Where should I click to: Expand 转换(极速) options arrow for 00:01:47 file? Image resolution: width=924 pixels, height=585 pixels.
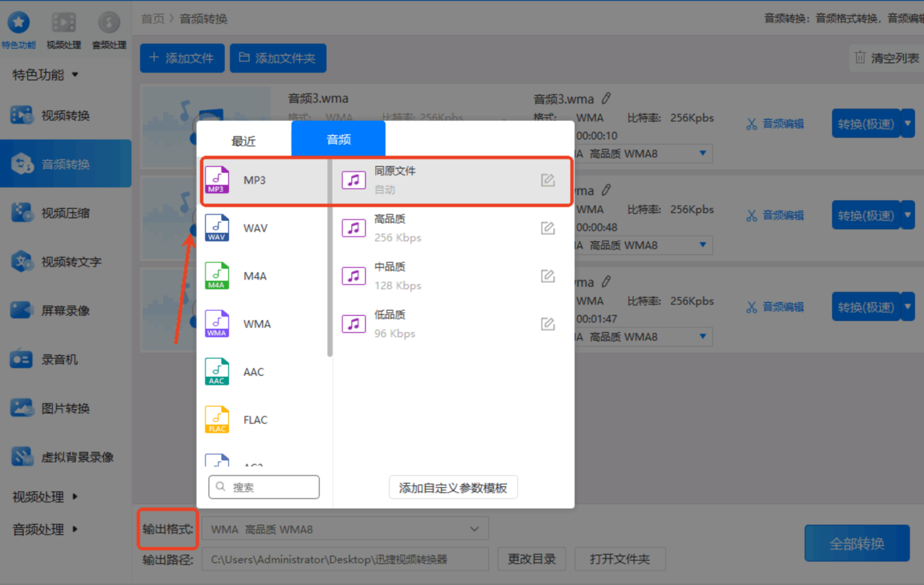pyautogui.click(x=908, y=307)
